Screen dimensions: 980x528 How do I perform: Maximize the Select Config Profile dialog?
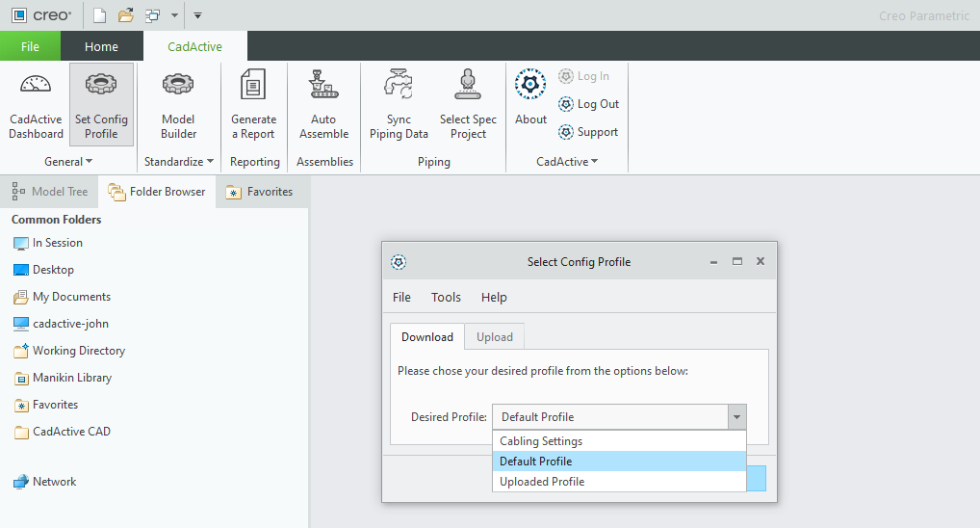pyautogui.click(x=737, y=261)
